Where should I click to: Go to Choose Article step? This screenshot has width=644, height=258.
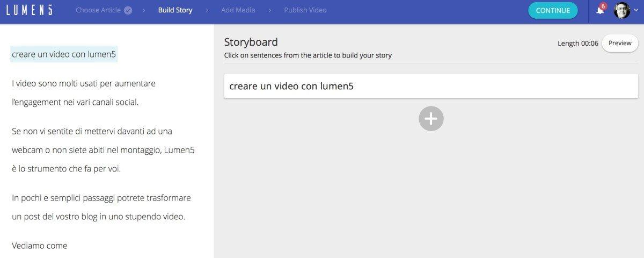coord(99,10)
